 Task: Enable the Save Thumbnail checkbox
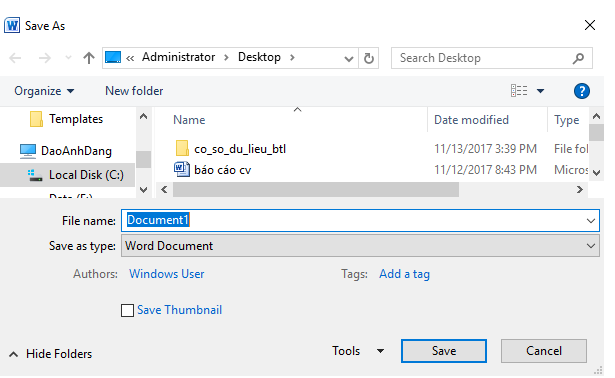click(x=127, y=311)
